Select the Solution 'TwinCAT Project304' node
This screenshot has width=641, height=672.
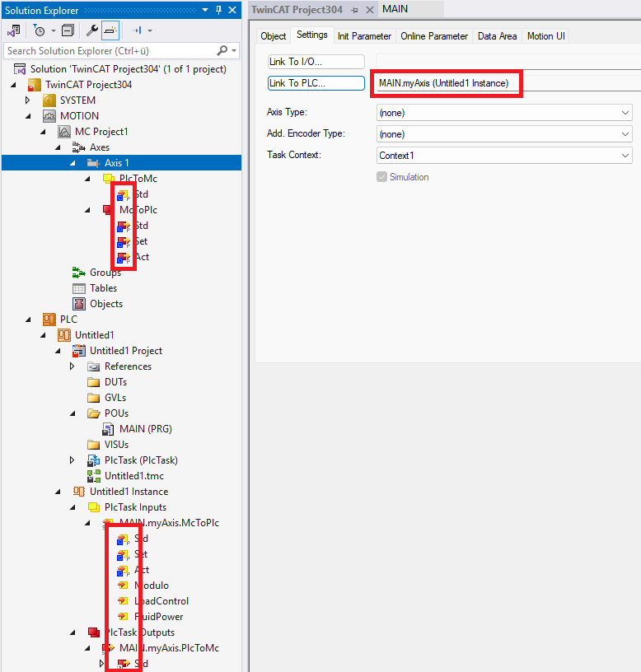(129, 69)
